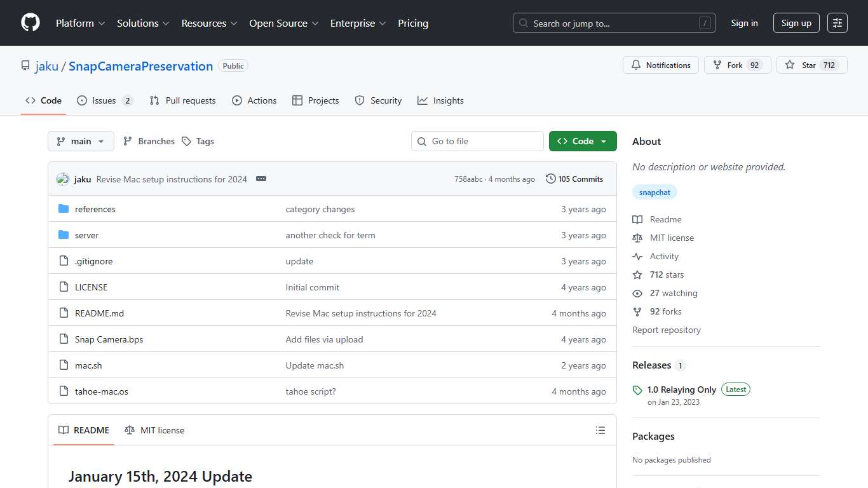Open the references folder
The image size is (868, 488).
[x=95, y=209]
